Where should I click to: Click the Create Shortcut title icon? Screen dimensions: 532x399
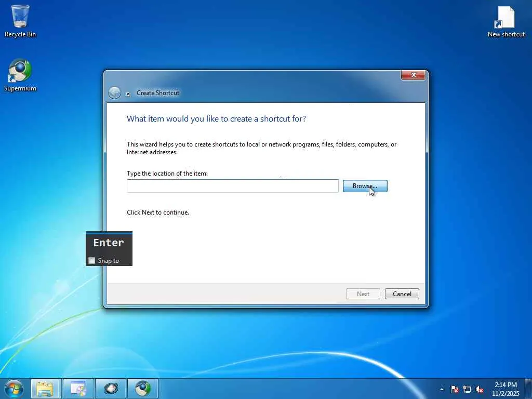click(128, 94)
